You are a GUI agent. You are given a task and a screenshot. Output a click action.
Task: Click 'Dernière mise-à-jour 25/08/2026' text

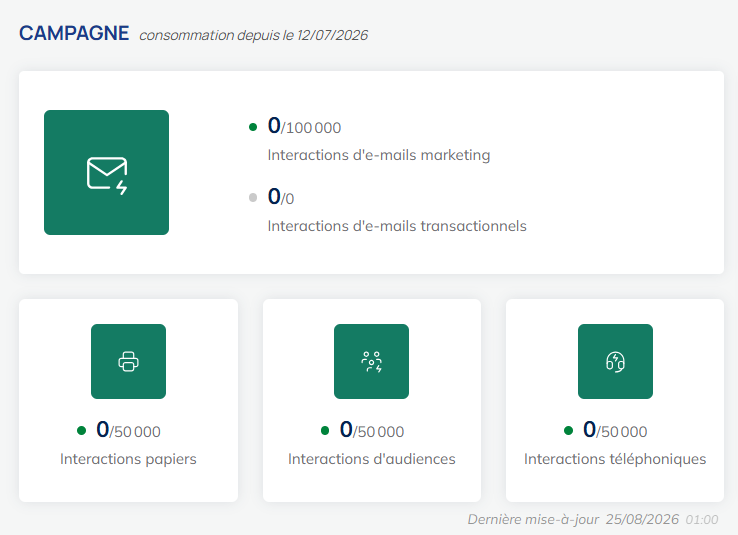(573, 519)
